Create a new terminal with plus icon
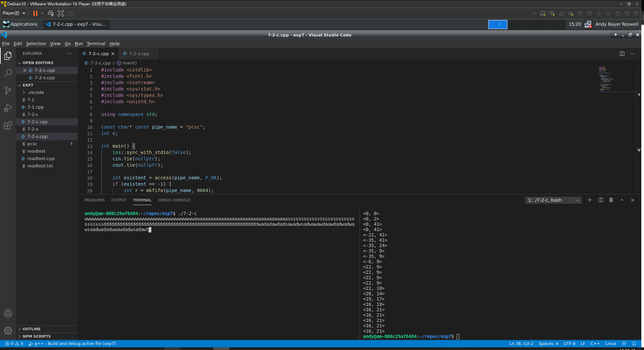This screenshot has height=350, width=644. 590,200
